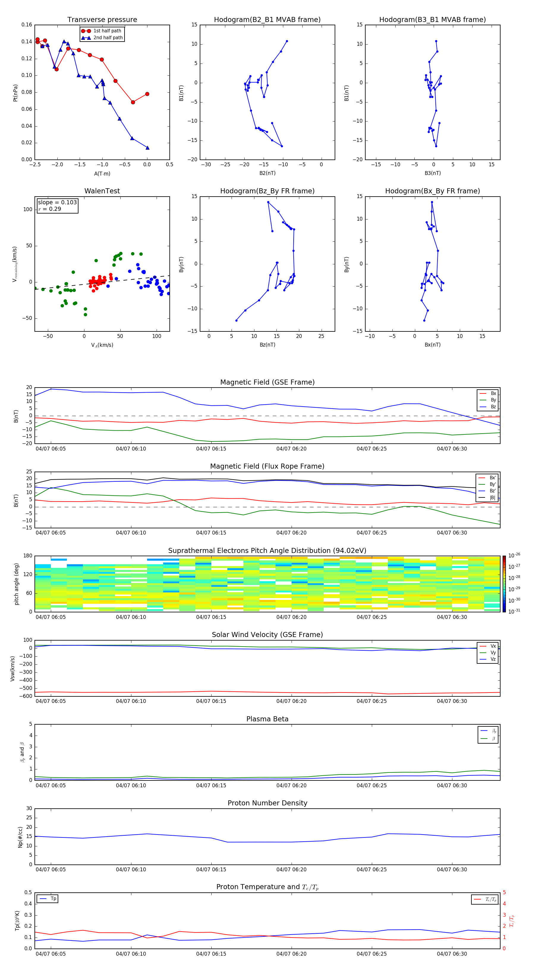Click the Suprathermal Electrons Pitch Angle Distribution title

click(267, 551)
